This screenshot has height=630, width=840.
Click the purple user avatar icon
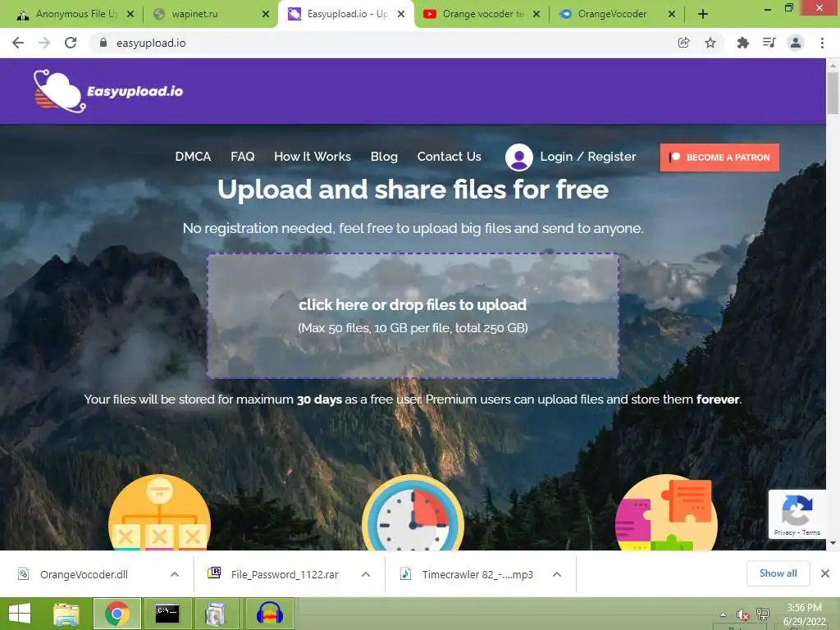518,157
